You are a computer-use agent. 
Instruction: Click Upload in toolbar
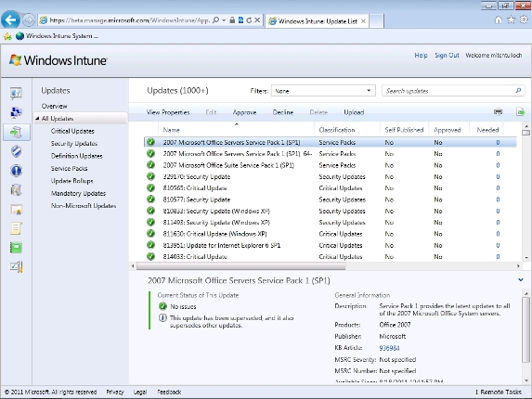(x=354, y=112)
